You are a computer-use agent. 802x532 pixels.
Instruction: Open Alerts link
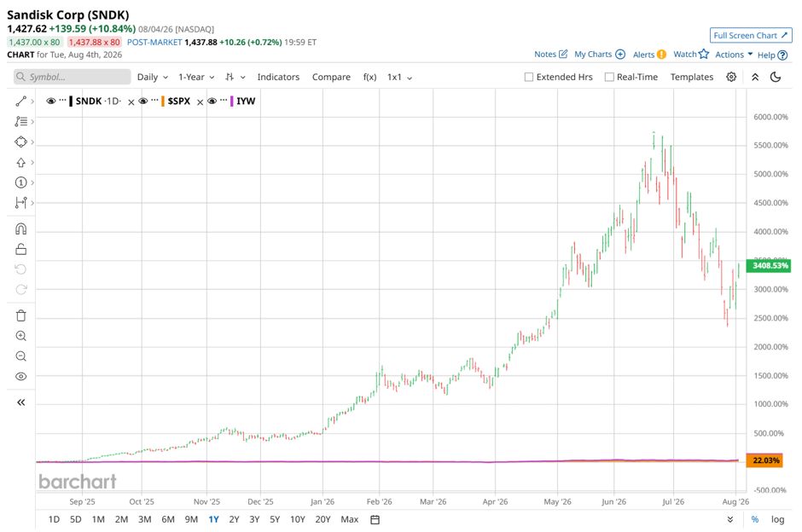pyautogui.click(x=649, y=55)
